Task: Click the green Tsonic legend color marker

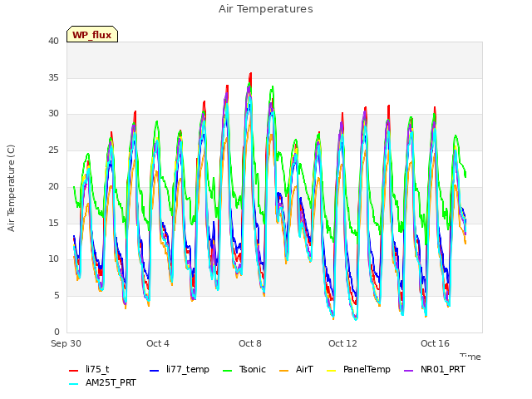Action: point(227,371)
